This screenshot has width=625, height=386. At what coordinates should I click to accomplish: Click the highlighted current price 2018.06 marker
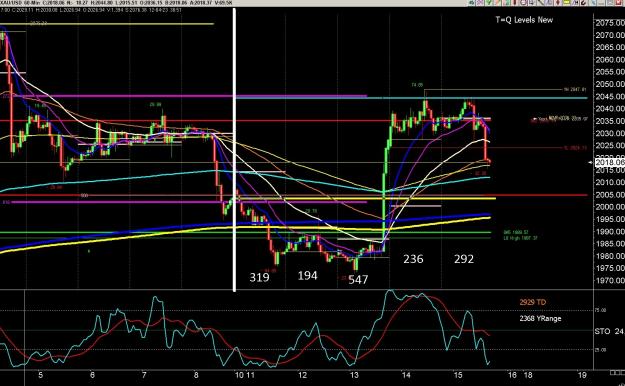point(609,162)
